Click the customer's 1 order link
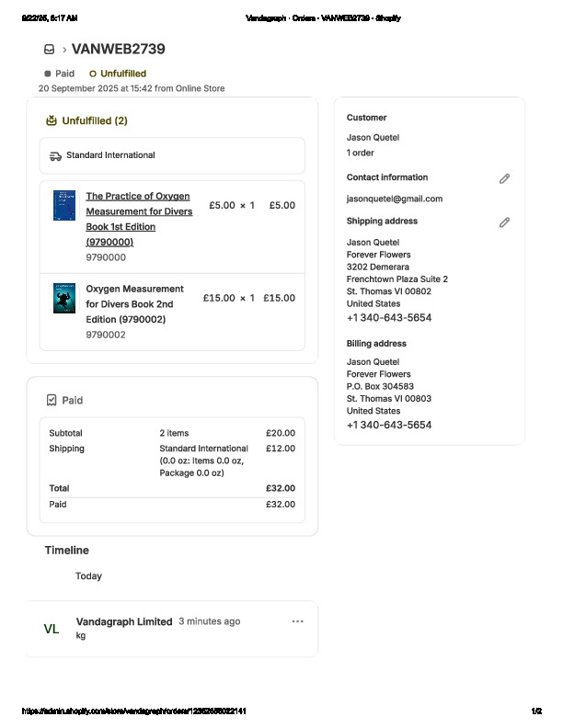This screenshot has width=563, height=728. (x=361, y=153)
